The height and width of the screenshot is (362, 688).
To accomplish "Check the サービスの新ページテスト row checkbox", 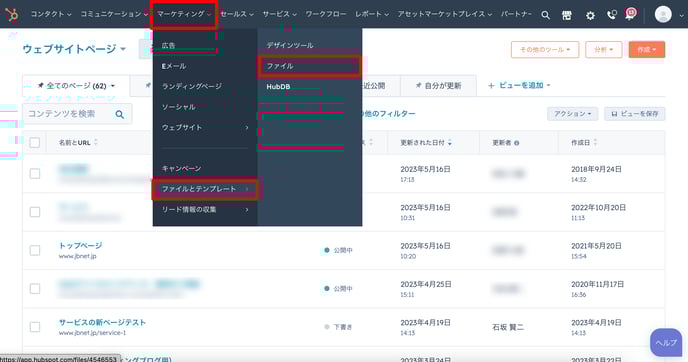I will pyautogui.click(x=35, y=327).
